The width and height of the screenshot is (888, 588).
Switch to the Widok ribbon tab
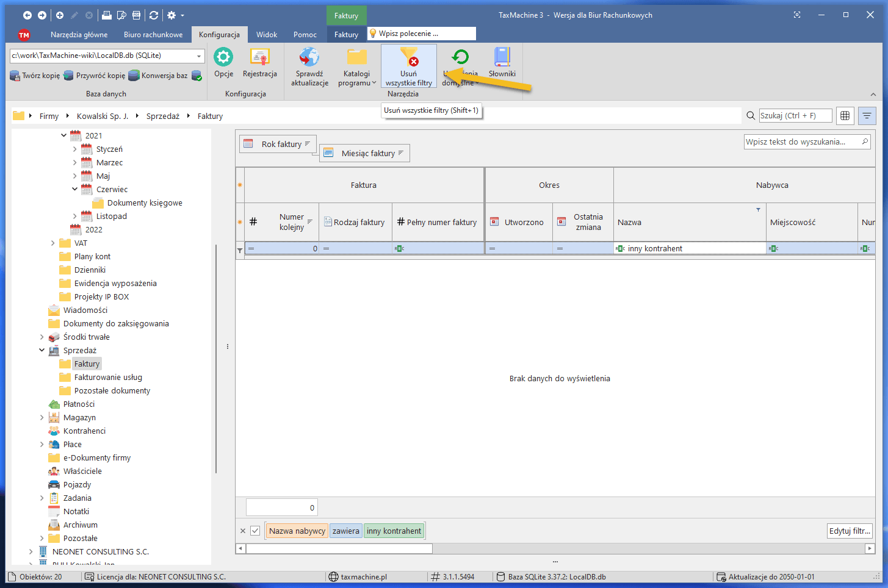coord(267,35)
